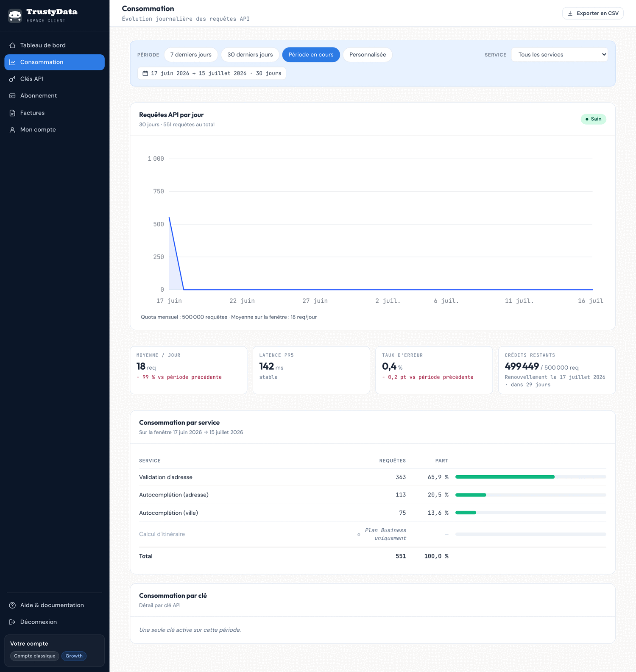Click the chart icon next to Consommation

12,62
